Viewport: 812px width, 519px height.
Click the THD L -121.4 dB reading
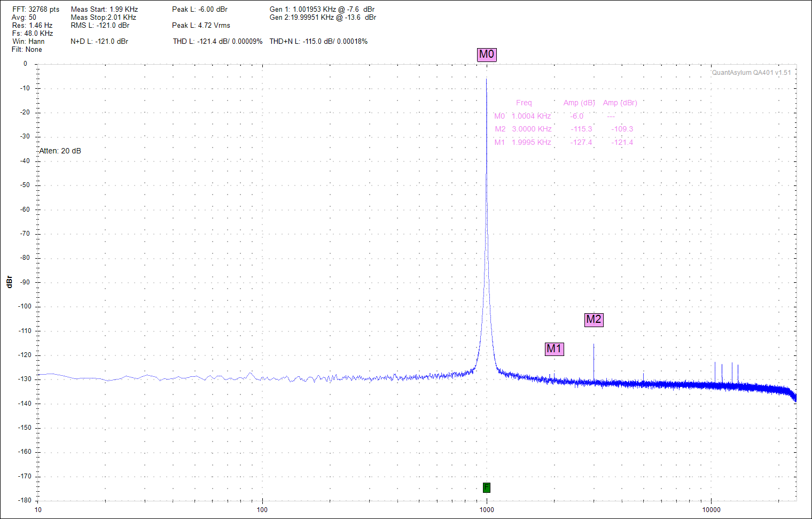point(217,42)
